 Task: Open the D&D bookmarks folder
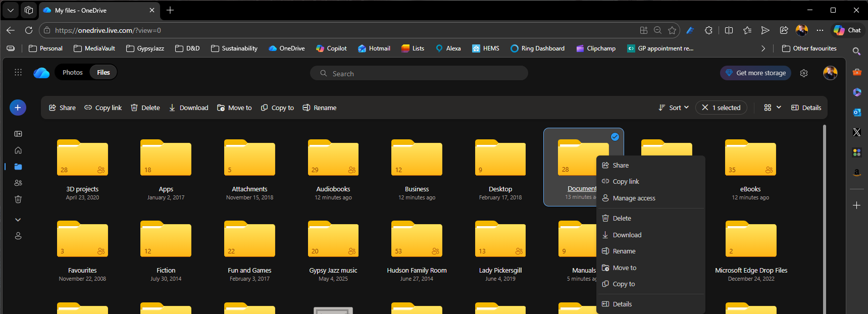(x=187, y=48)
